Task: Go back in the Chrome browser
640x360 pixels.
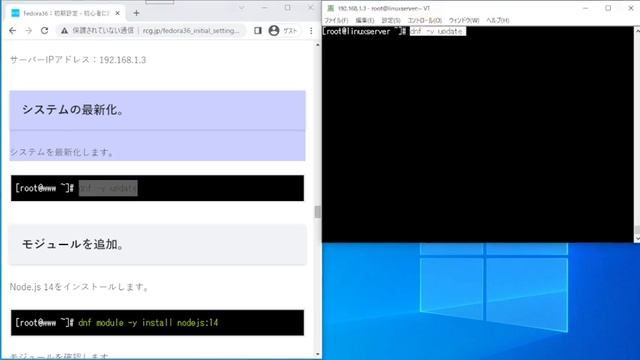Action: click(x=13, y=31)
